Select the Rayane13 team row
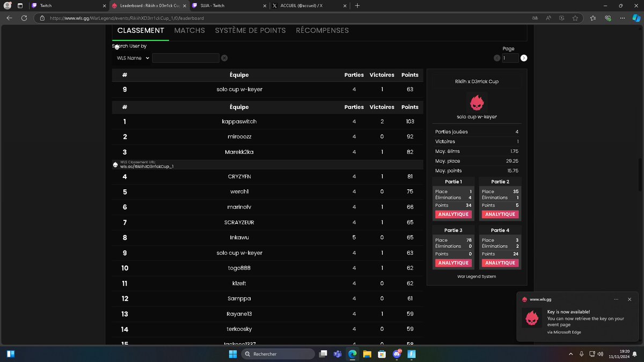This screenshot has width=644, height=362. coord(268,314)
